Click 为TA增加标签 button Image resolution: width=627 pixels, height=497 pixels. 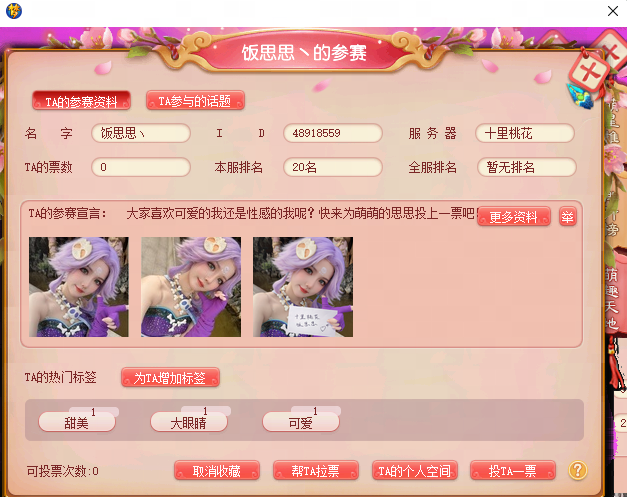pos(170,377)
